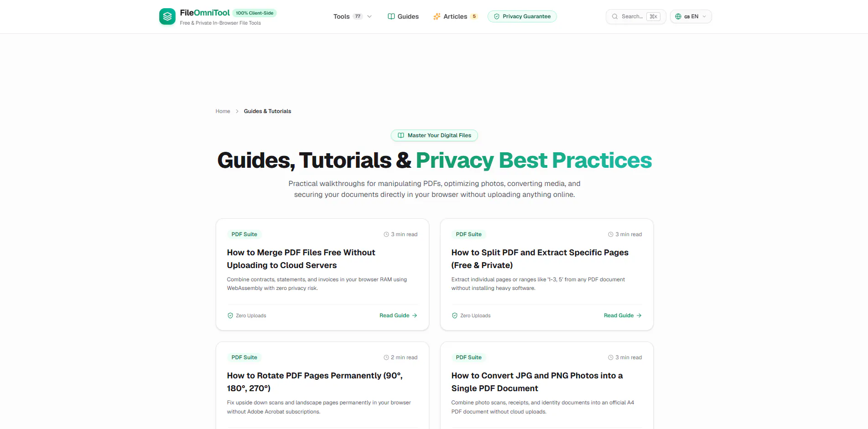Open the Privacy Guarantee page
The width and height of the screenshot is (868, 429).
click(522, 16)
